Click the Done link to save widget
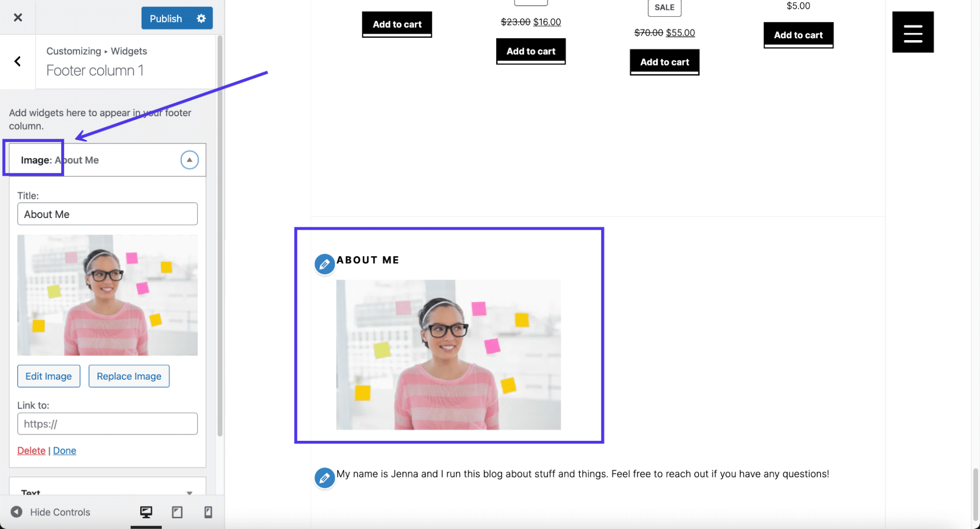This screenshot has width=980, height=529. (64, 450)
